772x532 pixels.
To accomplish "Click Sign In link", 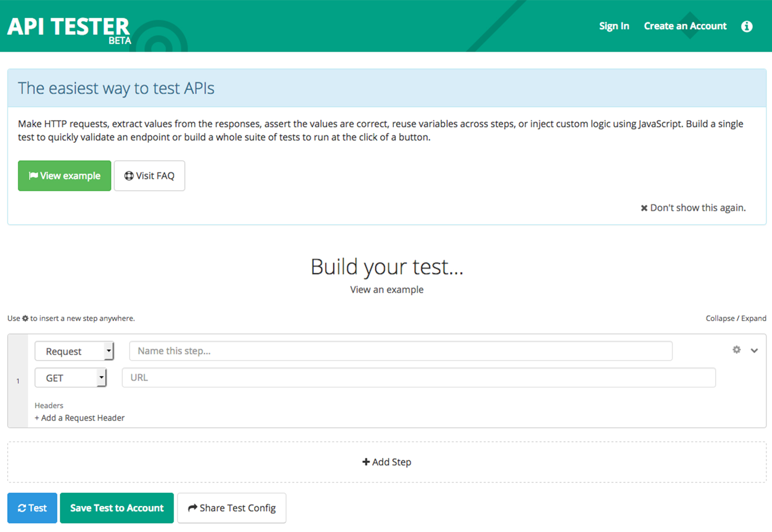I will point(614,26).
